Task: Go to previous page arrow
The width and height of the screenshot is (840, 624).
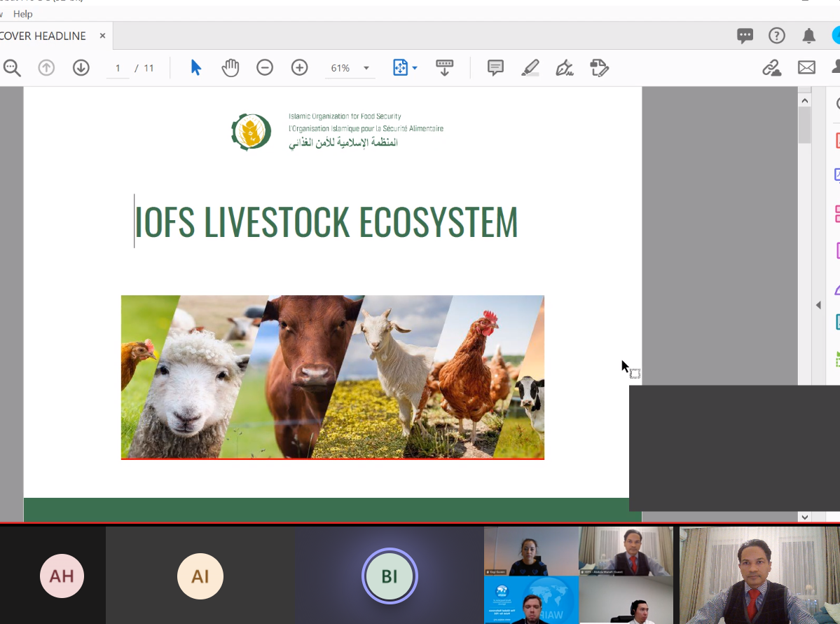Action: coord(46,67)
